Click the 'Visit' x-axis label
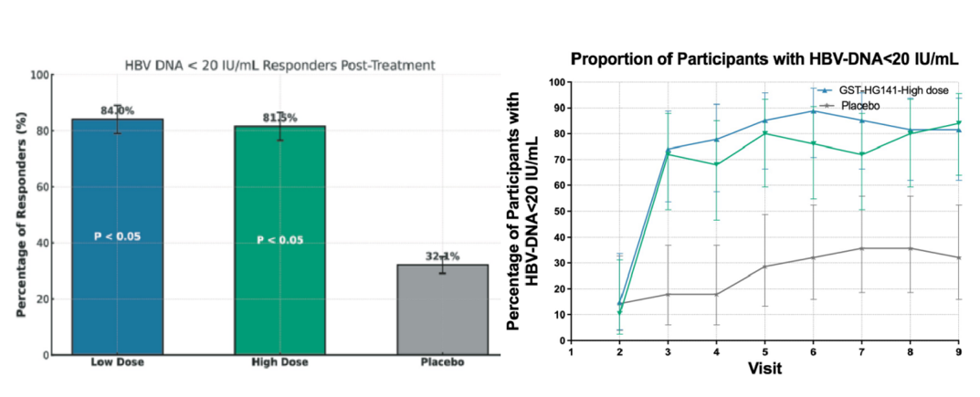Screen dimensions: 980x397 click(x=764, y=370)
